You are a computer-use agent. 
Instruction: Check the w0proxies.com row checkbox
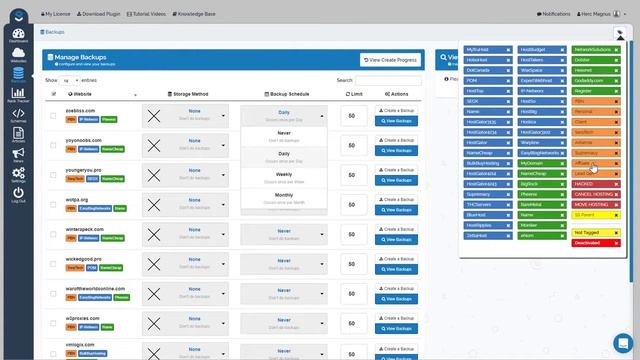[53, 323]
